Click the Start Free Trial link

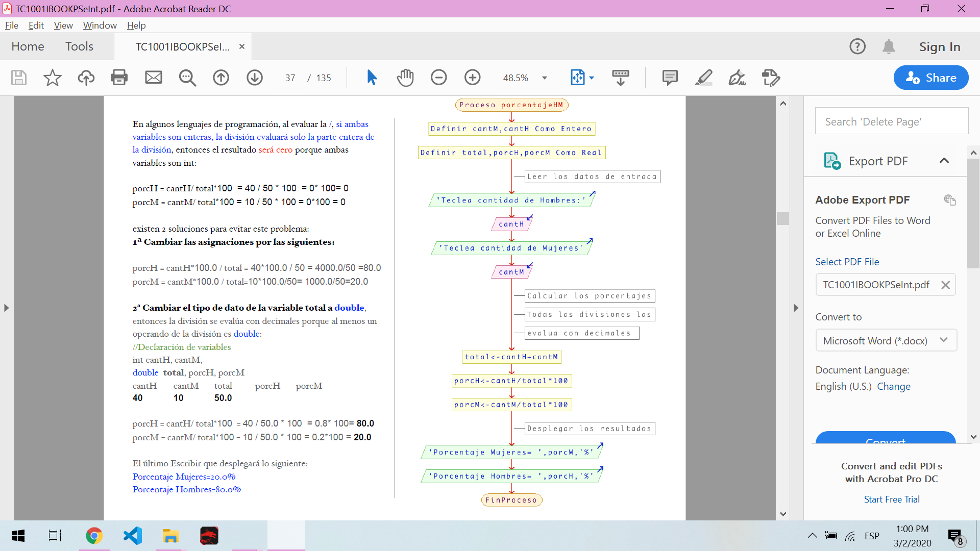pos(891,499)
